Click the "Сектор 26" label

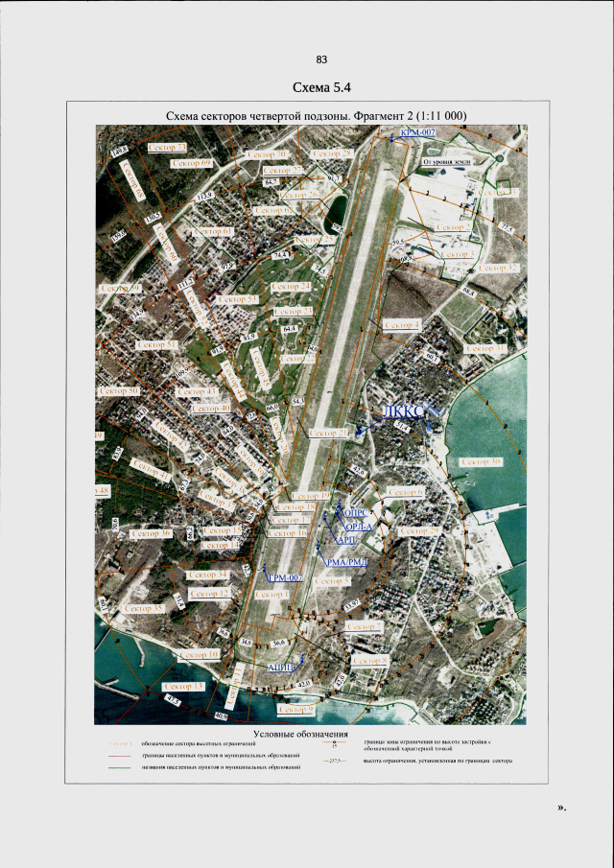coord(301,195)
